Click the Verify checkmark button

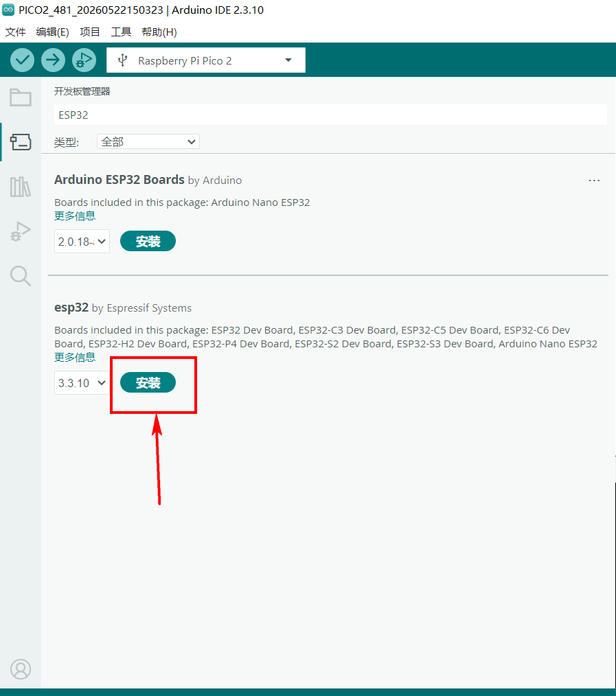pos(22,60)
